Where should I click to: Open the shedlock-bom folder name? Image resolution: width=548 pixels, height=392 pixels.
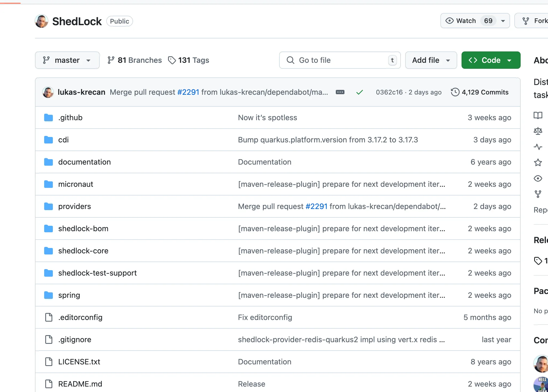tap(83, 228)
